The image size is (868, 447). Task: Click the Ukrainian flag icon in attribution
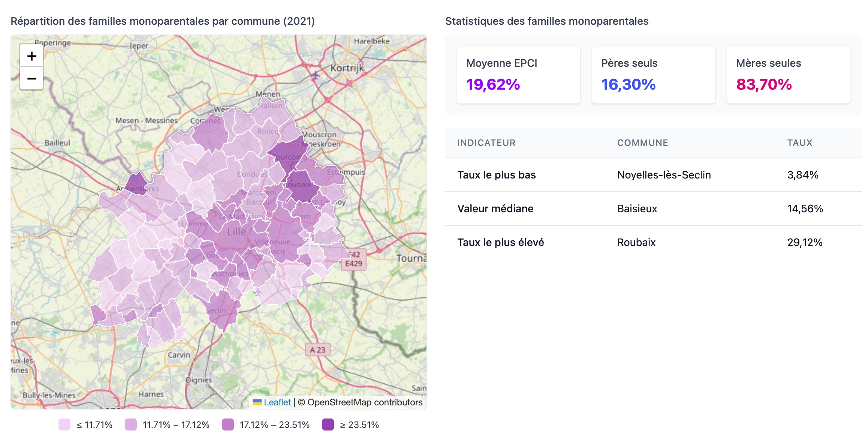(x=257, y=402)
